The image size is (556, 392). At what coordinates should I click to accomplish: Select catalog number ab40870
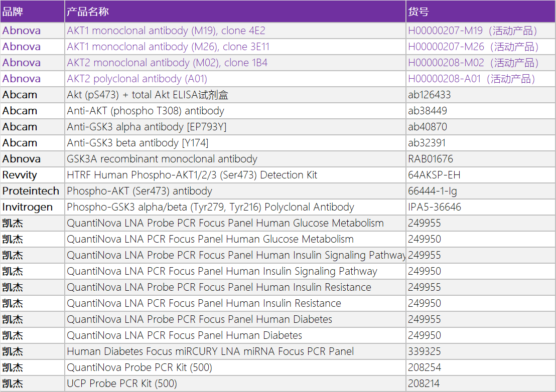click(481, 127)
